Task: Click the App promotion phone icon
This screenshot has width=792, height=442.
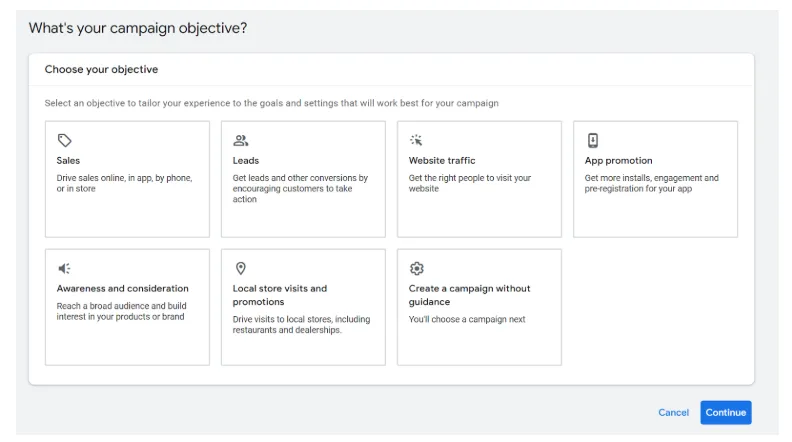Action: click(592, 140)
